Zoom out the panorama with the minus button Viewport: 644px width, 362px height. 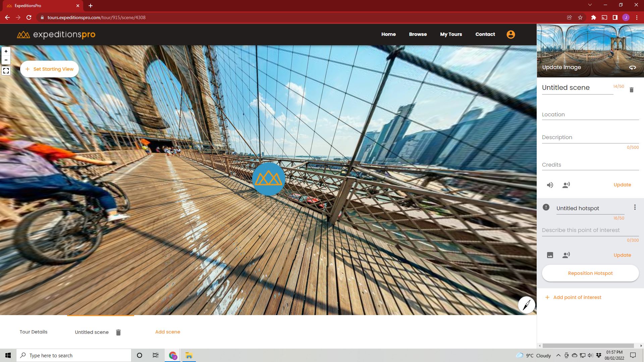click(x=6, y=60)
